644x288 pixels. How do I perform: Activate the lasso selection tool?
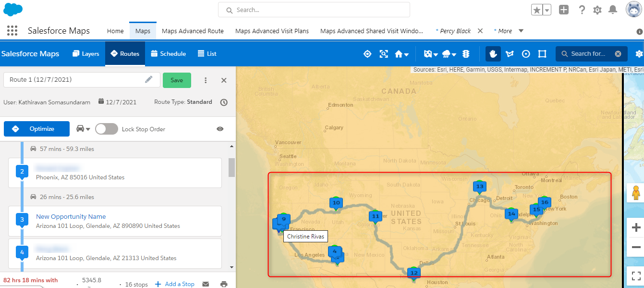click(x=510, y=54)
